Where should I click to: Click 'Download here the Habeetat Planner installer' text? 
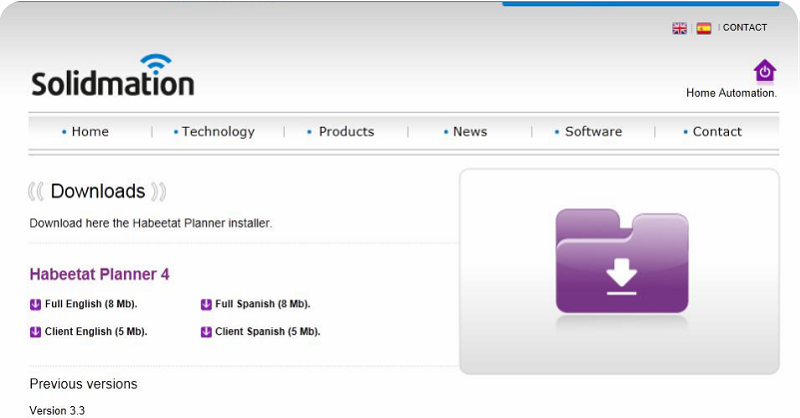(x=151, y=223)
